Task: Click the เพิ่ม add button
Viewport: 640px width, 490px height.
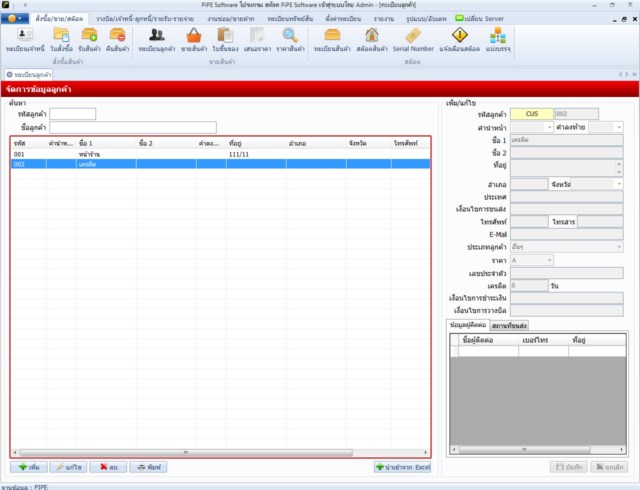Action: coord(29,467)
